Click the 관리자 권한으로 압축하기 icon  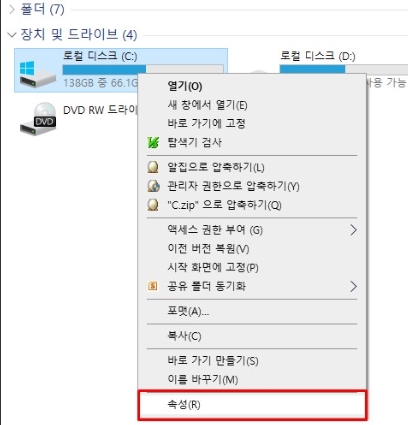[153, 186]
